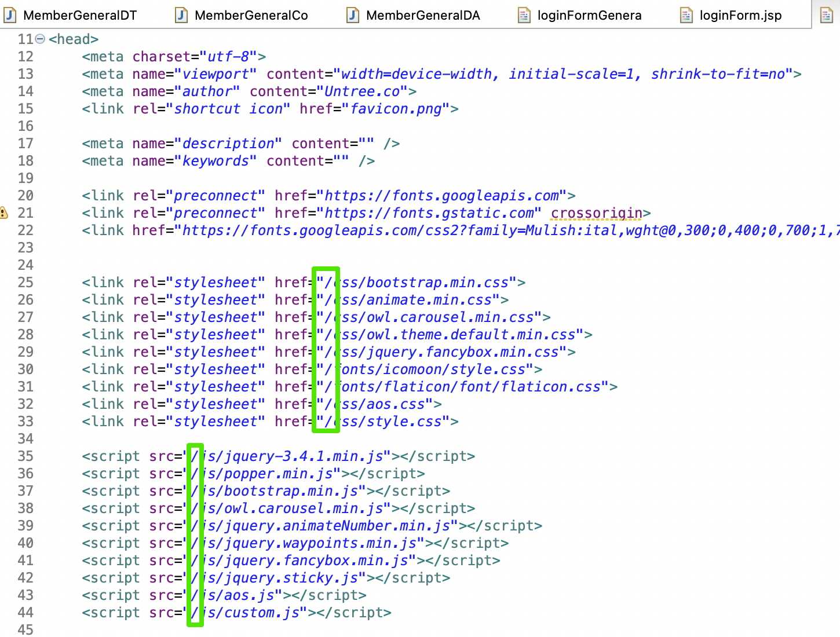
Task: Click the "keywords" meta name value
Action: 216,161
